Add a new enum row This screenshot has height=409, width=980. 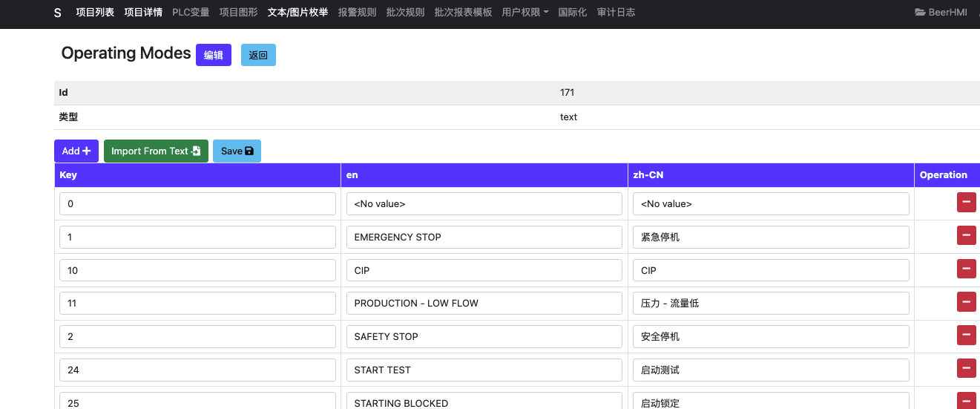(76, 151)
